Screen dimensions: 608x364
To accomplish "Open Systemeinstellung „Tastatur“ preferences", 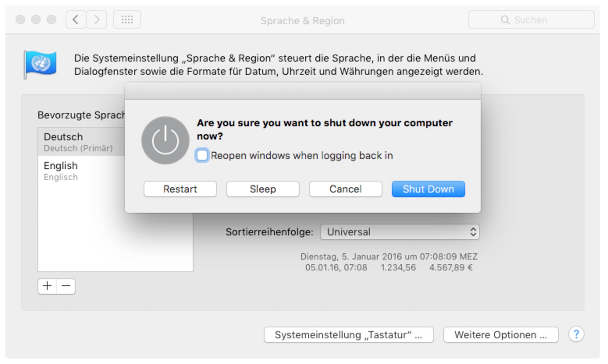I will pos(349,335).
